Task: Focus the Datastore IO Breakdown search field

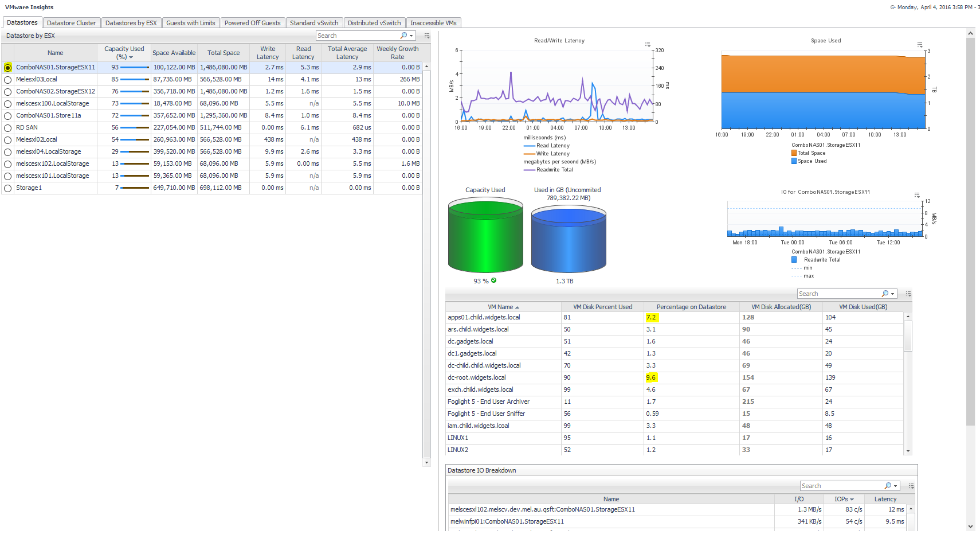Action: [842, 486]
